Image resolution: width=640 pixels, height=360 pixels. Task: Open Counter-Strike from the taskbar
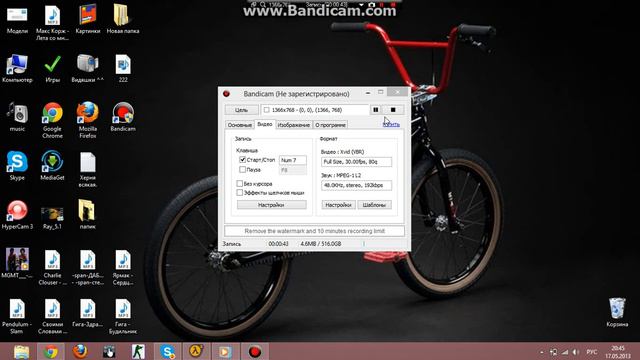click(x=138, y=351)
